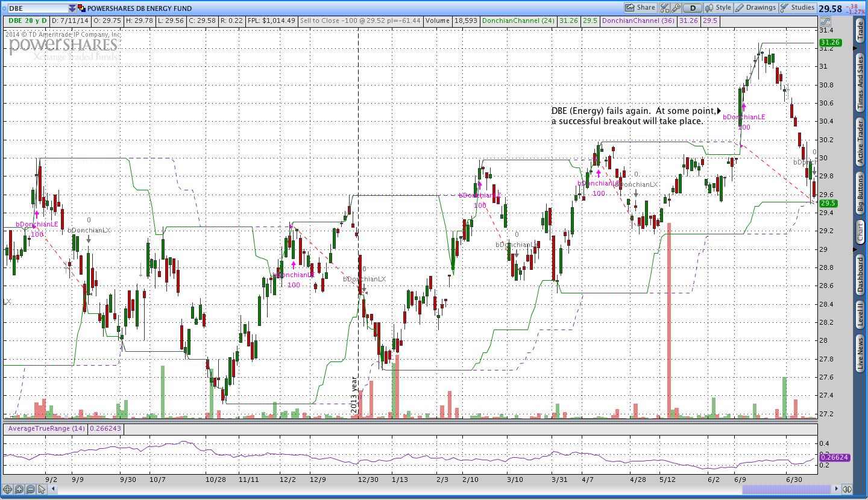The height and width of the screenshot is (500, 868).
Task: Open the Active Trader side tab
Action: point(860,142)
